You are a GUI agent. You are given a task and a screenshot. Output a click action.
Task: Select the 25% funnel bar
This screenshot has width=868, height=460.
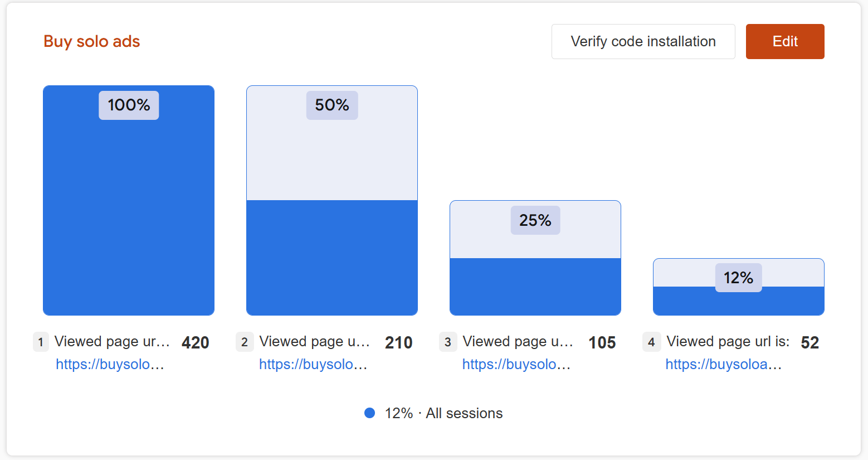[535, 258]
